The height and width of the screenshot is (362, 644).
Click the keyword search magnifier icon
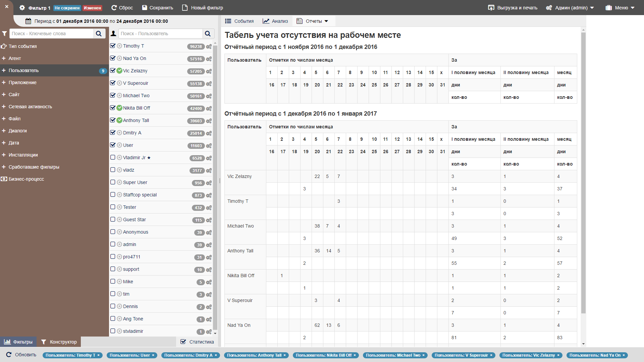point(99,34)
